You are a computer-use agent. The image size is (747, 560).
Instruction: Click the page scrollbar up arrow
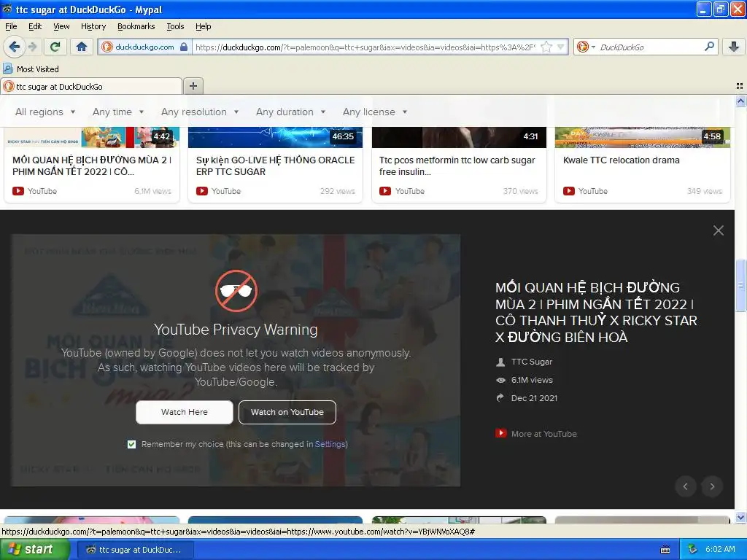coord(740,101)
